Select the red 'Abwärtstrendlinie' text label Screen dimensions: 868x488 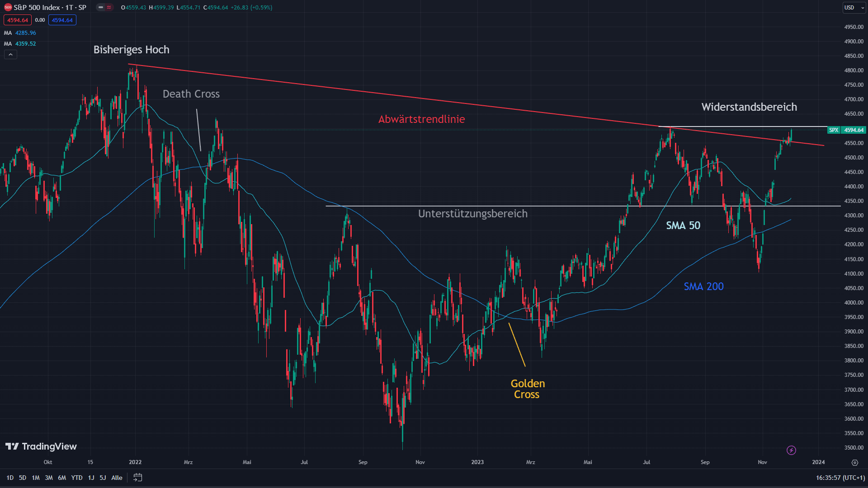tap(422, 119)
